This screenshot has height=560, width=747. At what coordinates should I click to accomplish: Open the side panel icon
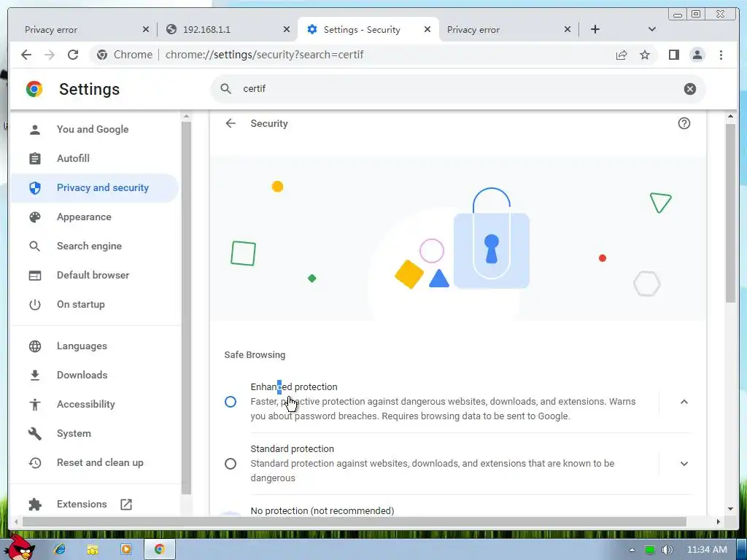tap(673, 55)
